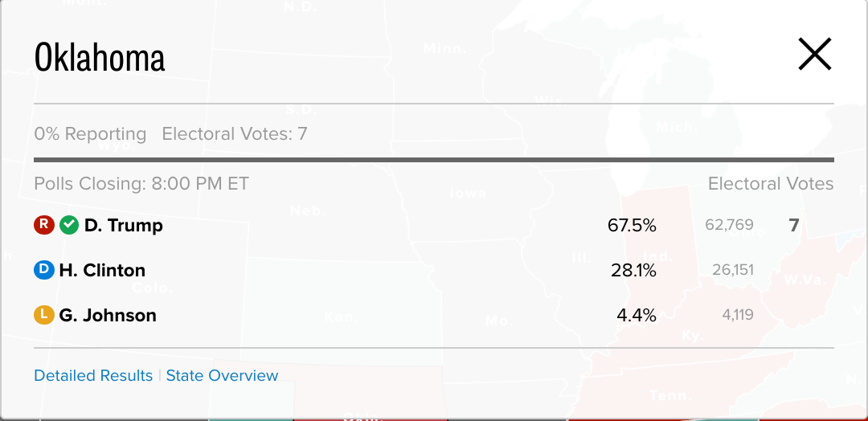
Task: Click the Oklahoma popup title
Action: pos(100,57)
